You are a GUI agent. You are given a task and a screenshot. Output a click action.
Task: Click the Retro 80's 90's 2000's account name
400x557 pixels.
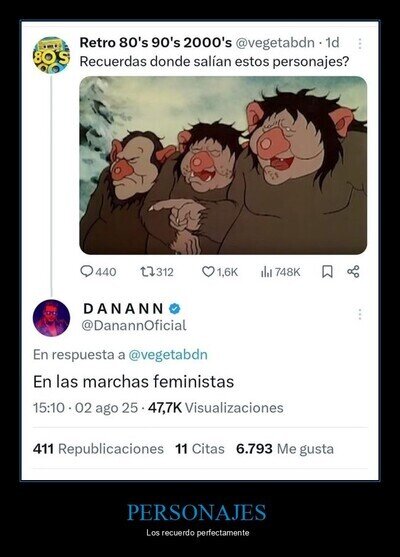coord(156,43)
